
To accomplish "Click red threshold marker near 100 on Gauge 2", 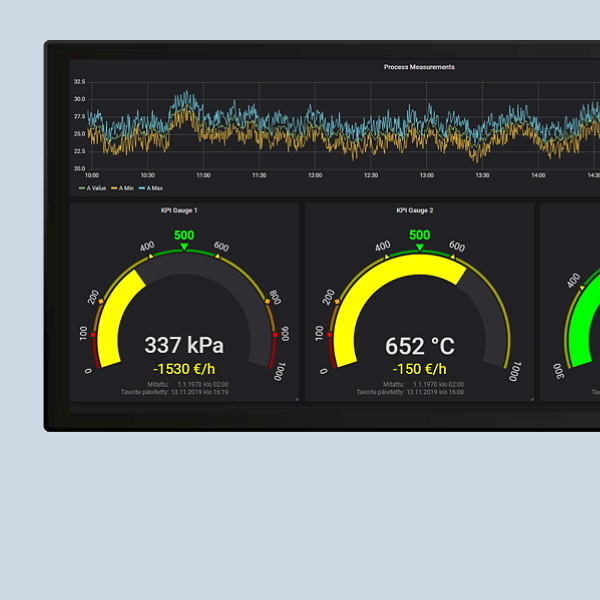I will [x=330, y=334].
